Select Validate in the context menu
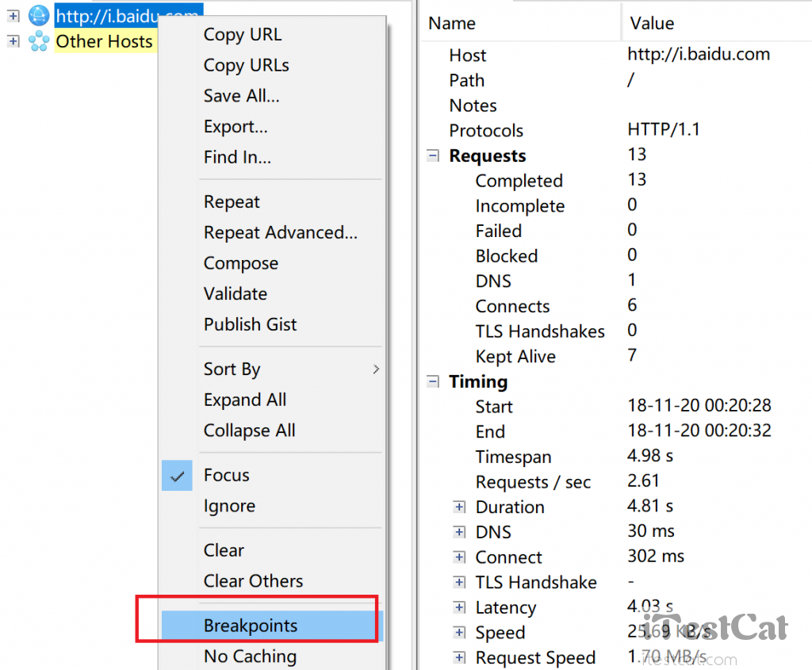Viewport: 812px width, 670px height. coord(273,293)
